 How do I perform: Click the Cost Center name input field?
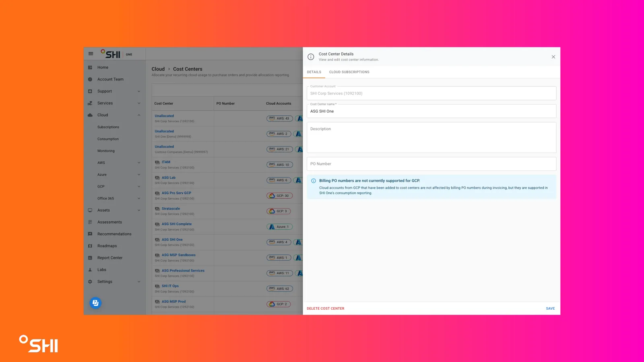(431, 111)
